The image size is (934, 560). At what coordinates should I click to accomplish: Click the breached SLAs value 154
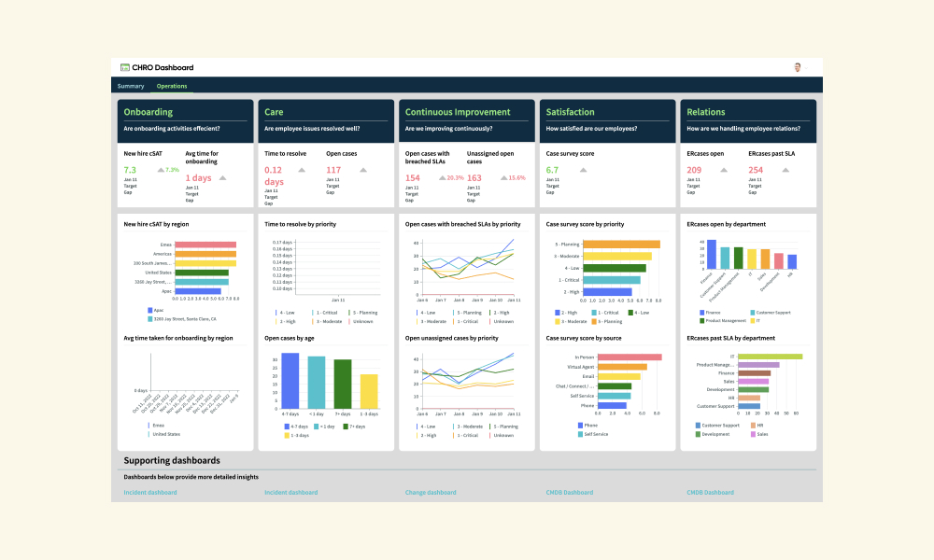[413, 178]
